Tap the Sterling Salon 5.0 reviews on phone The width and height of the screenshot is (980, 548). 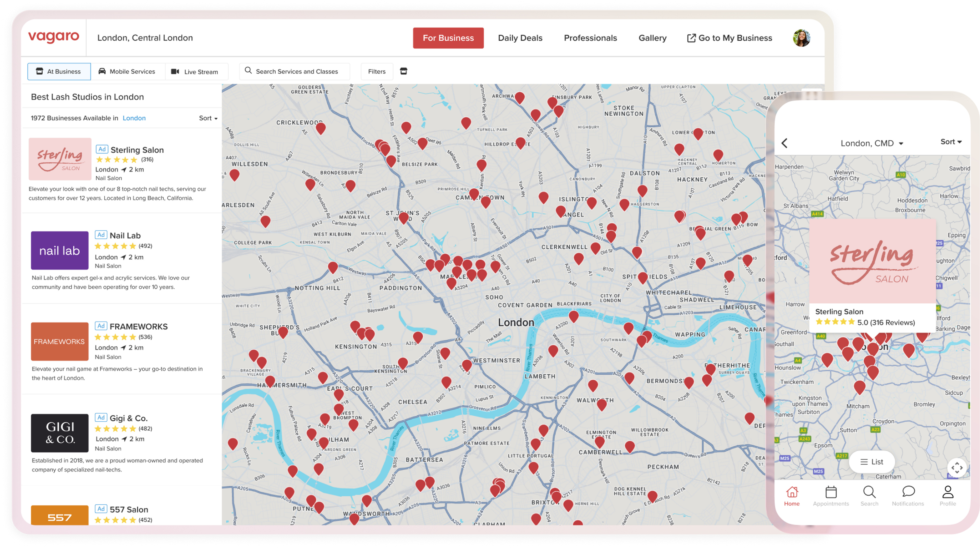click(865, 322)
